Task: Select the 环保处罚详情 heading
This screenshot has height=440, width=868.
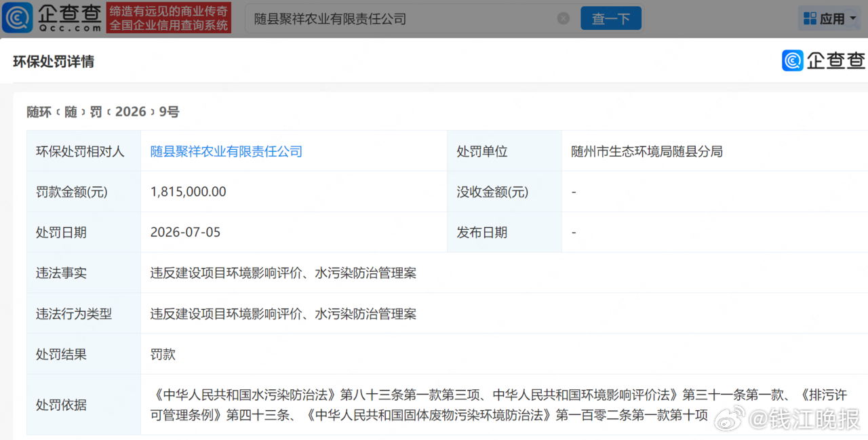Action: coord(54,62)
